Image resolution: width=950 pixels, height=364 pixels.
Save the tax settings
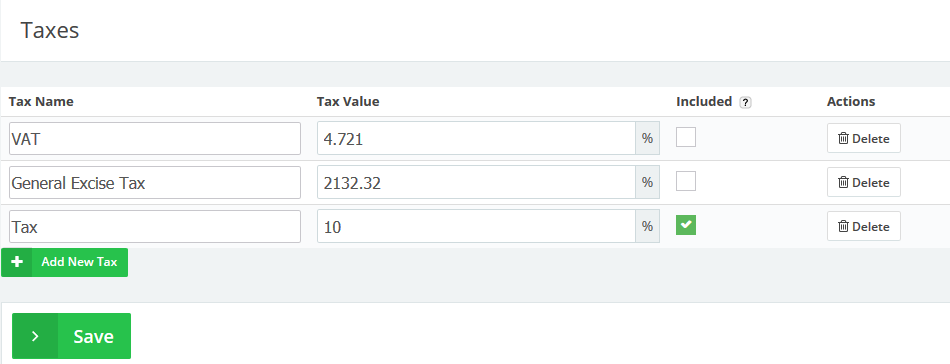pyautogui.click(x=71, y=336)
